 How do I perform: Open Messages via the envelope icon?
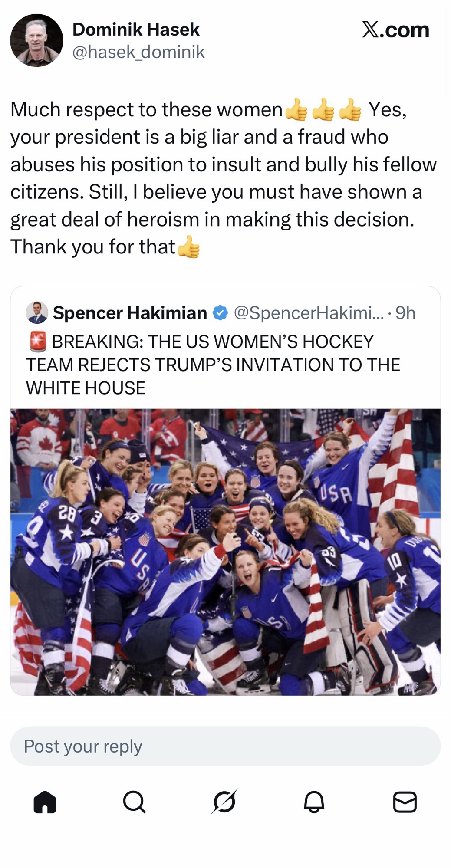405,802
